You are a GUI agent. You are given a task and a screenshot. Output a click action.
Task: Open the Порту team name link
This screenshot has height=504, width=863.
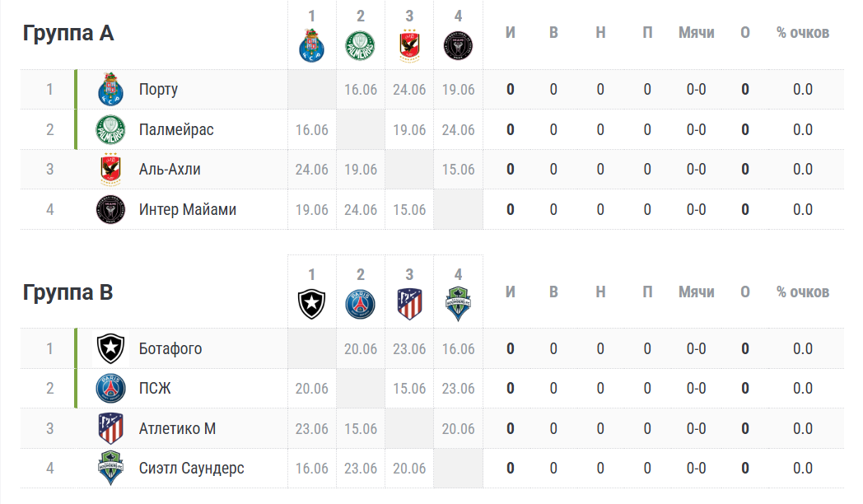158,90
